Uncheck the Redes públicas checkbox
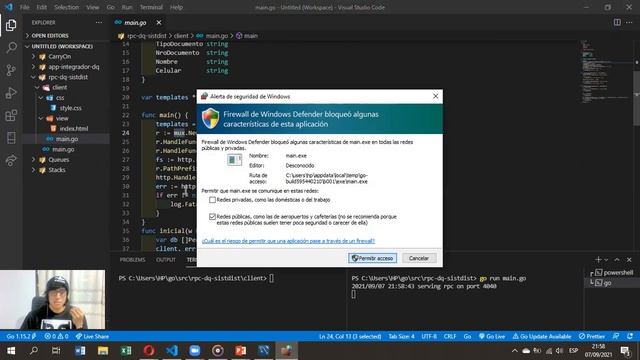The width and height of the screenshot is (640, 360). pos(212,217)
